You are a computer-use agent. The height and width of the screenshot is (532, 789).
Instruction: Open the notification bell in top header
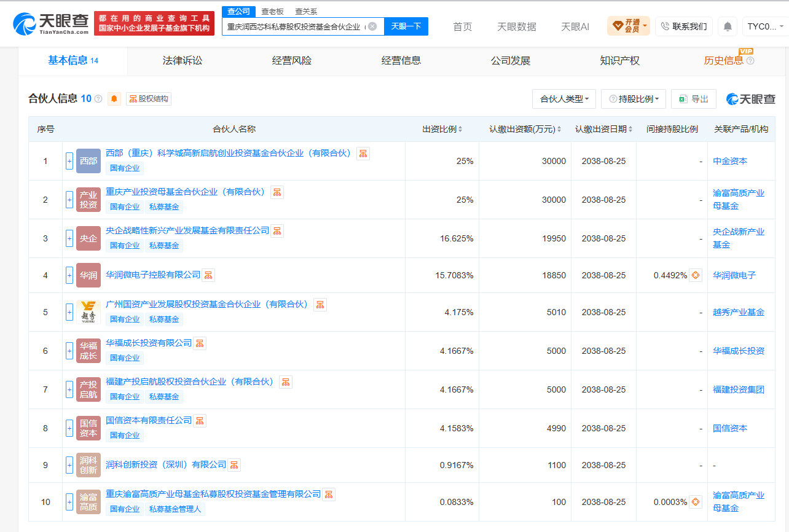(x=728, y=26)
